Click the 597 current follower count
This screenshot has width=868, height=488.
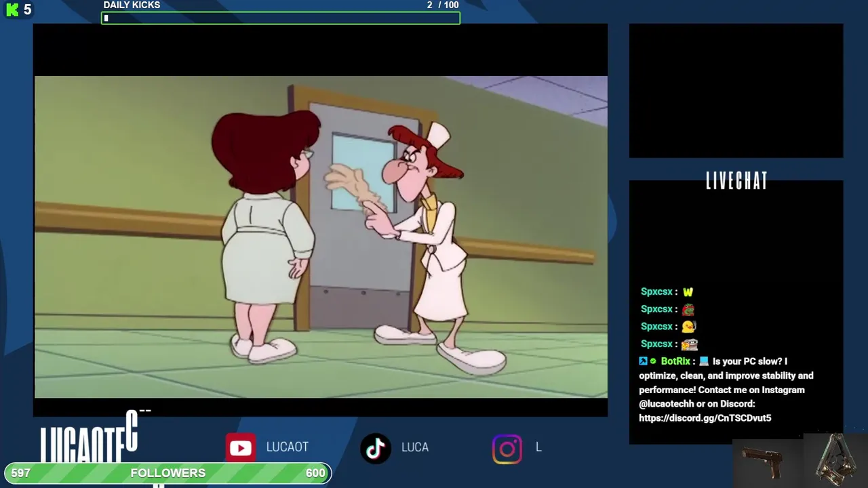[x=21, y=473]
